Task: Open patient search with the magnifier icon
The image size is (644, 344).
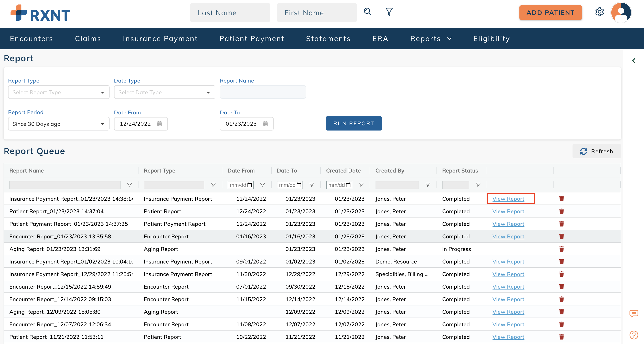Action: 367,12
